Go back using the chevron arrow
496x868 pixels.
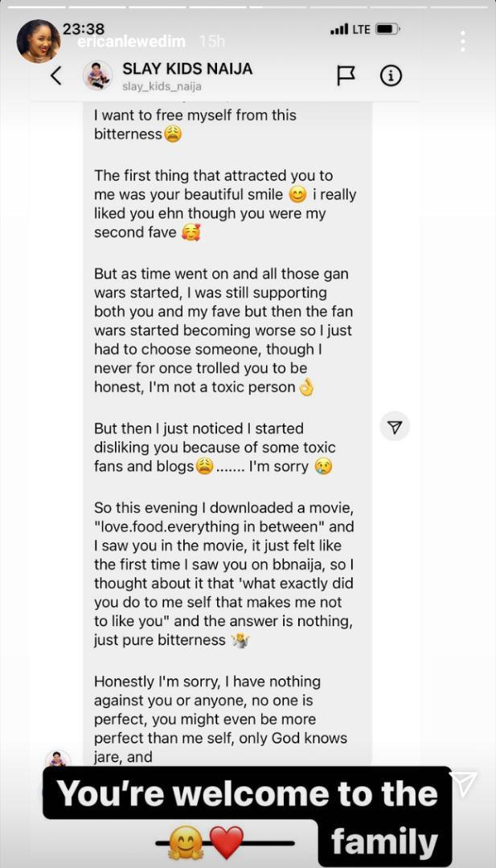coord(55,76)
